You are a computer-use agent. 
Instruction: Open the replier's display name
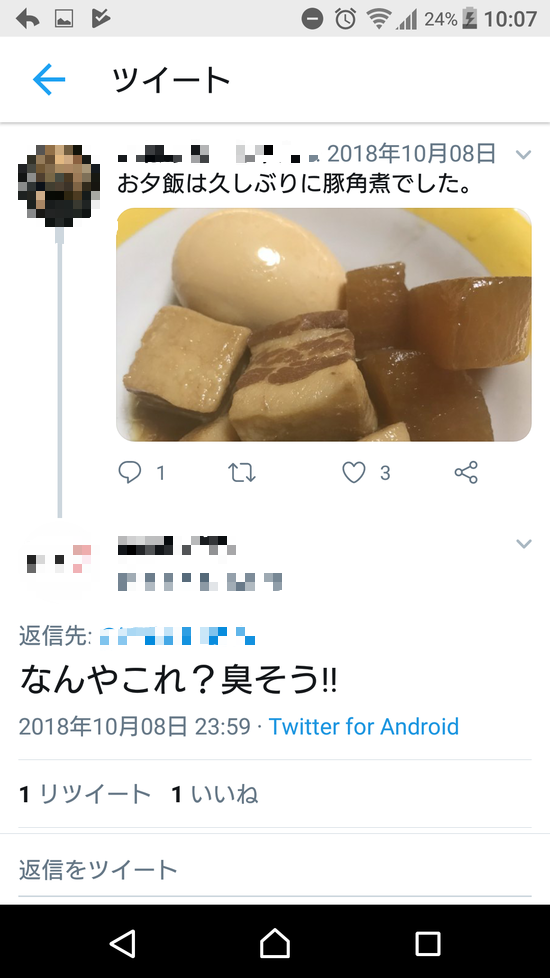click(x=177, y=546)
